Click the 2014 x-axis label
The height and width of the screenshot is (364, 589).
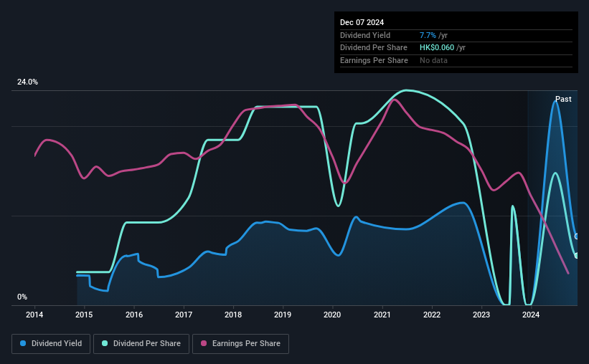coord(34,315)
